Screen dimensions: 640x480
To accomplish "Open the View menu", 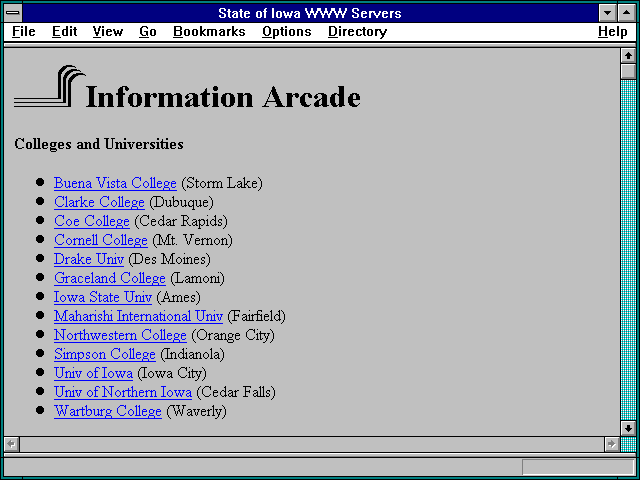I will pyautogui.click(x=108, y=32).
